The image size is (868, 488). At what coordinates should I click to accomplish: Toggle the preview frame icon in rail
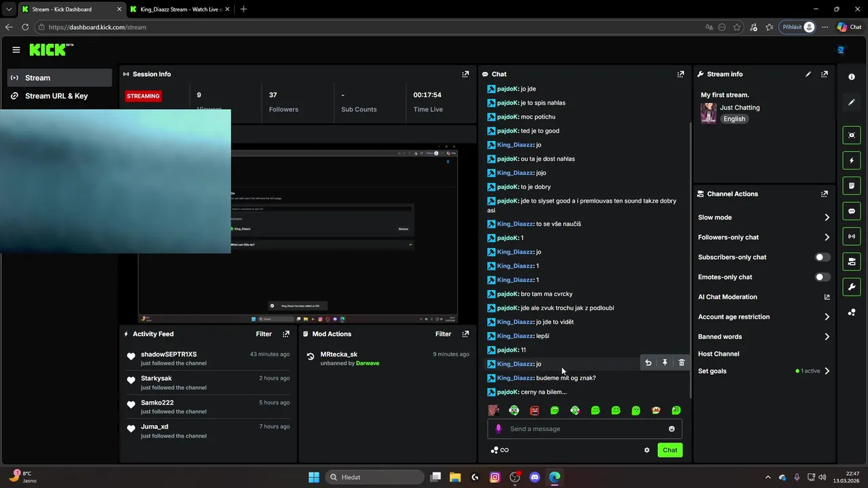(852, 135)
